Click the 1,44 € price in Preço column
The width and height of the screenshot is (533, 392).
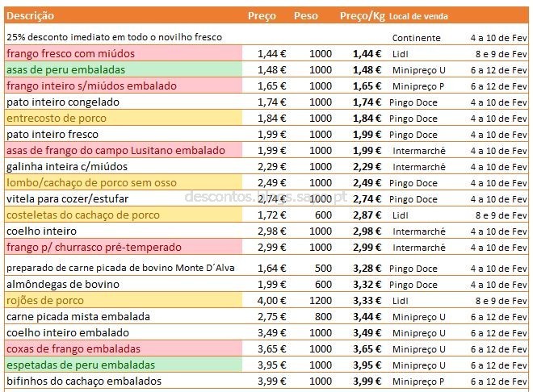click(x=271, y=53)
